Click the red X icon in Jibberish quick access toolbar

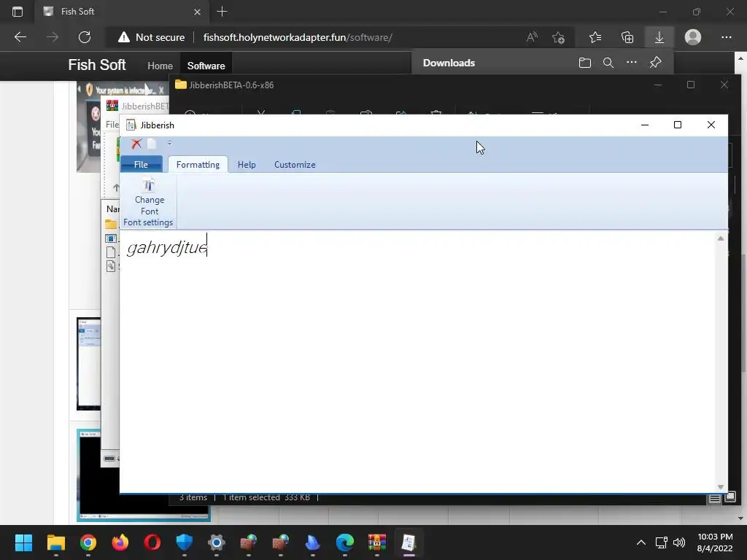pyautogui.click(x=136, y=144)
